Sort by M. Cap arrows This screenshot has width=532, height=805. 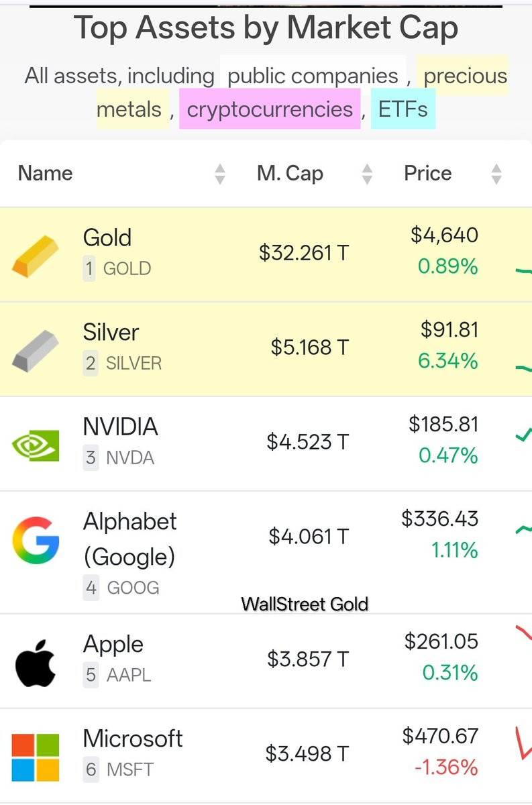[x=367, y=174]
